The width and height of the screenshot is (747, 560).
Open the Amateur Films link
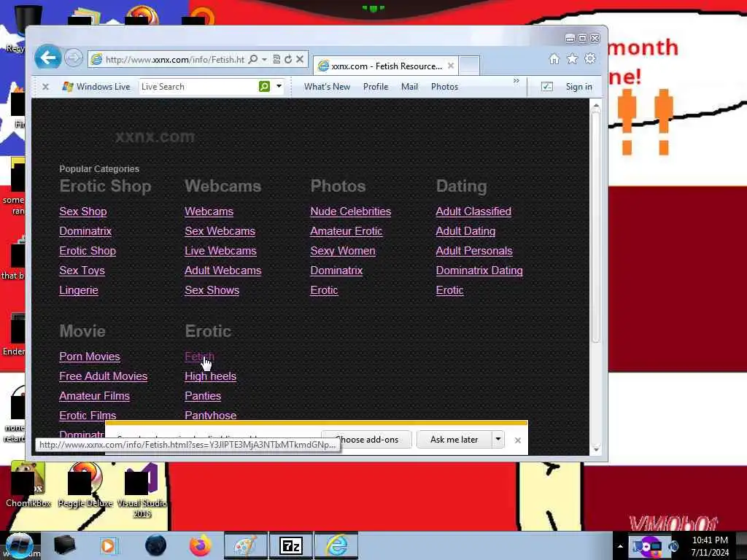(x=94, y=396)
